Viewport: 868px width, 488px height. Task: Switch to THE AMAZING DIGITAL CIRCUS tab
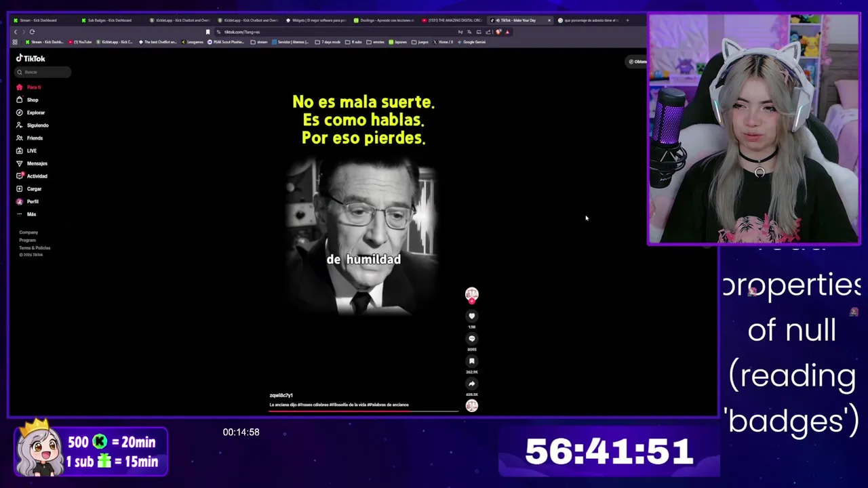click(x=452, y=20)
